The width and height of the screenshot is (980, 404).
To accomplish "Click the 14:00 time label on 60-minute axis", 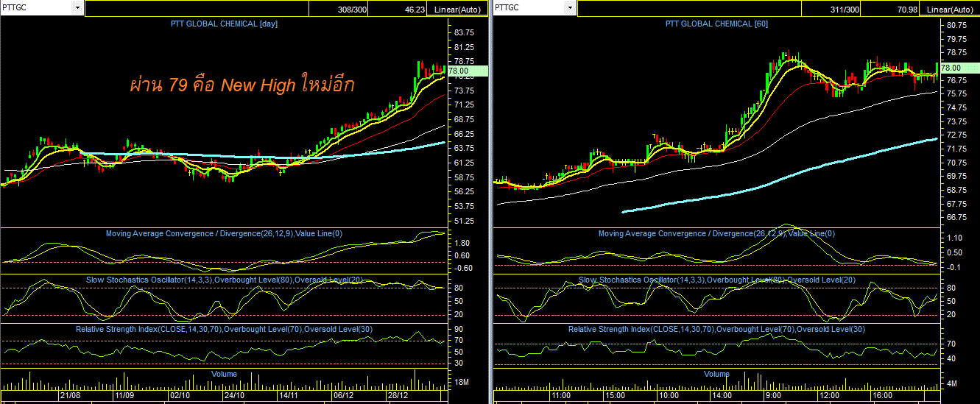I will pos(721,395).
